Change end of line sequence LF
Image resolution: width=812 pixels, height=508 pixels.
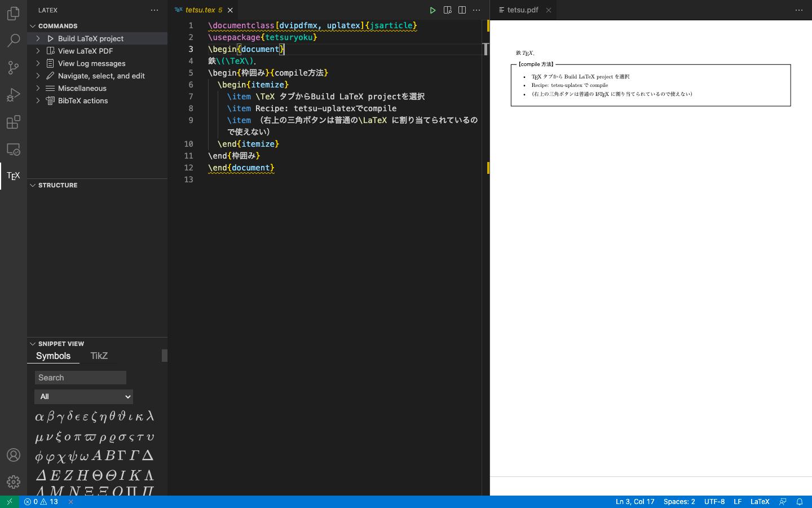tap(738, 502)
